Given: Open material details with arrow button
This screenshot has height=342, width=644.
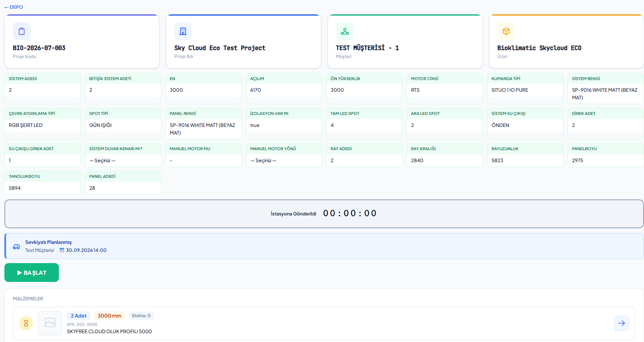Looking at the screenshot, I should pyautogui.click(x=621, y=323).
